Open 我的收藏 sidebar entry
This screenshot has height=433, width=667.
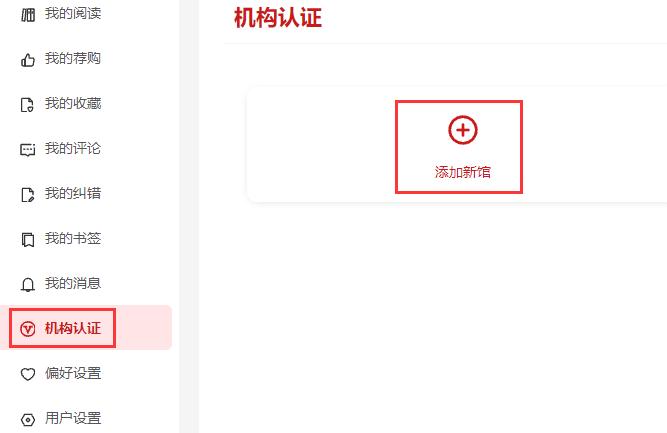click(73, 103)
